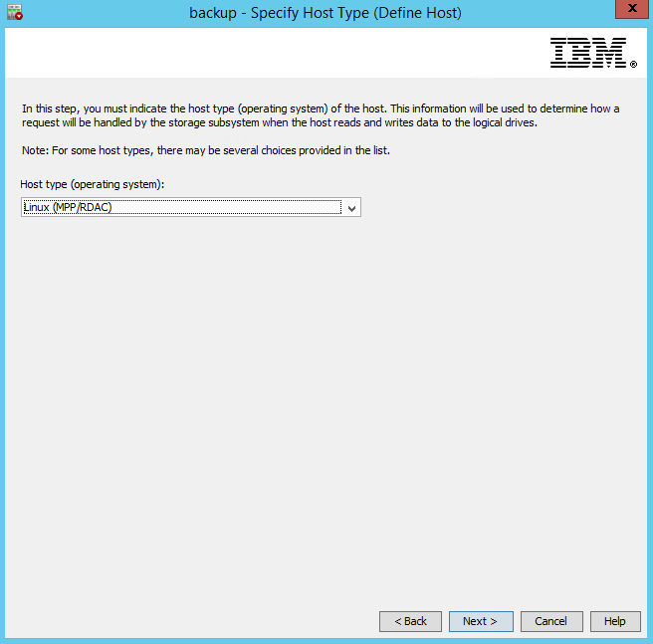Click the "Host type (operating system):" label
Screen dimensions: 653x644
tap(92, 185)
